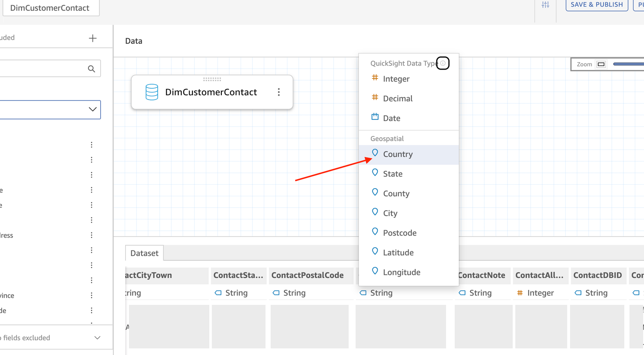Switch to the Dataset tab
The image size is (644, 355).
(144, 253)
